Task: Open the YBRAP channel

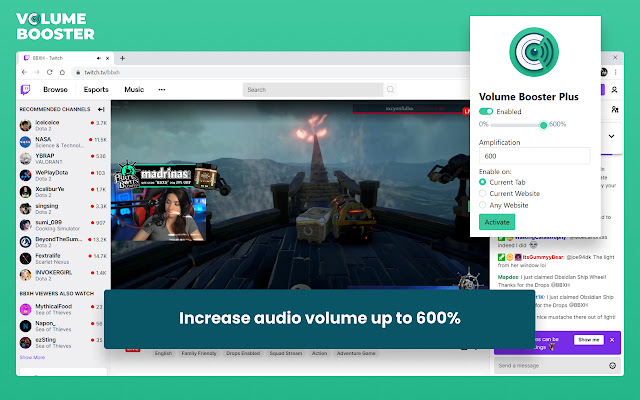Action: (x=63, y=159)
